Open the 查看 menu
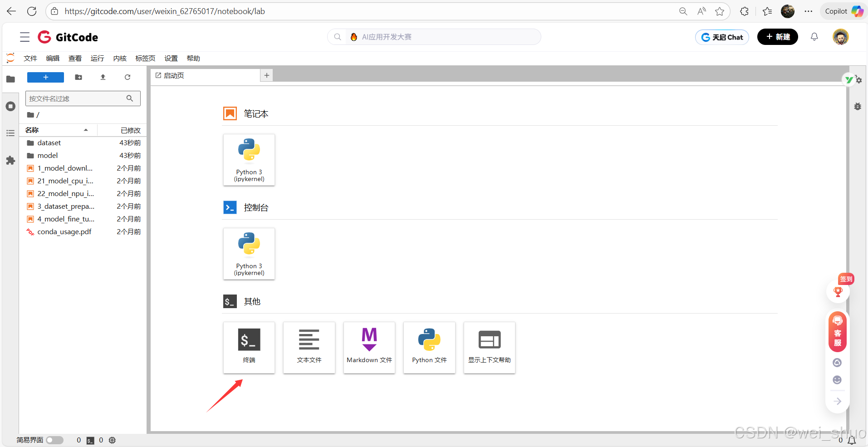 click(75, 58)
